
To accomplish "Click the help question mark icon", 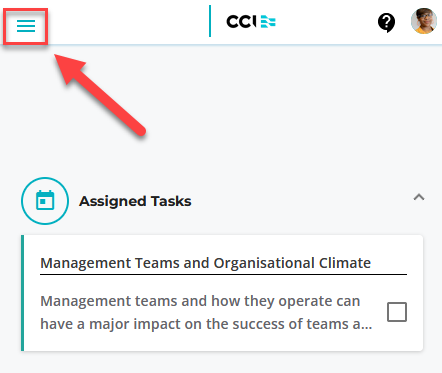I will [x=386, y=23].
